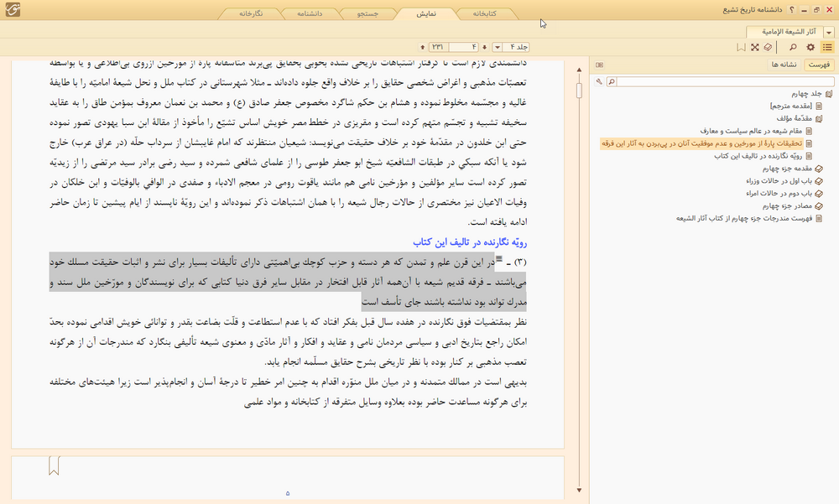The height and width of the screenshot is (504, 839).
Task: Click the pin tool beside contents search
Action: [x=599, y=82]
